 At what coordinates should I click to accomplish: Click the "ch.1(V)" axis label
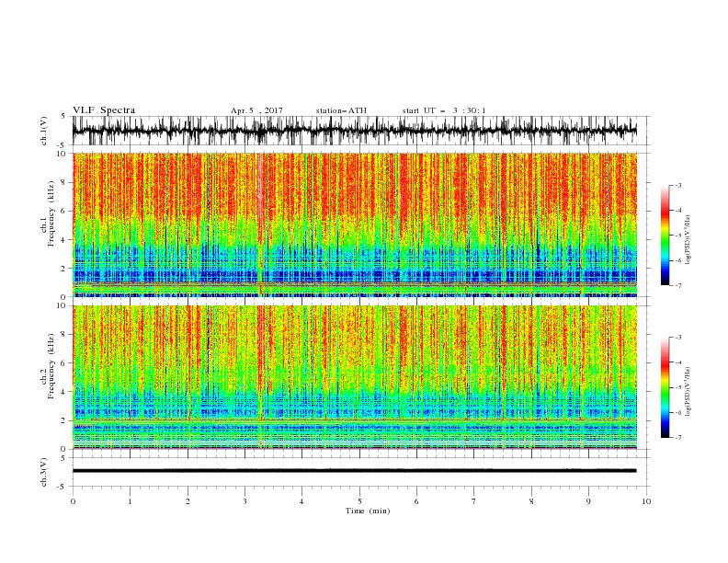[44, 131]
